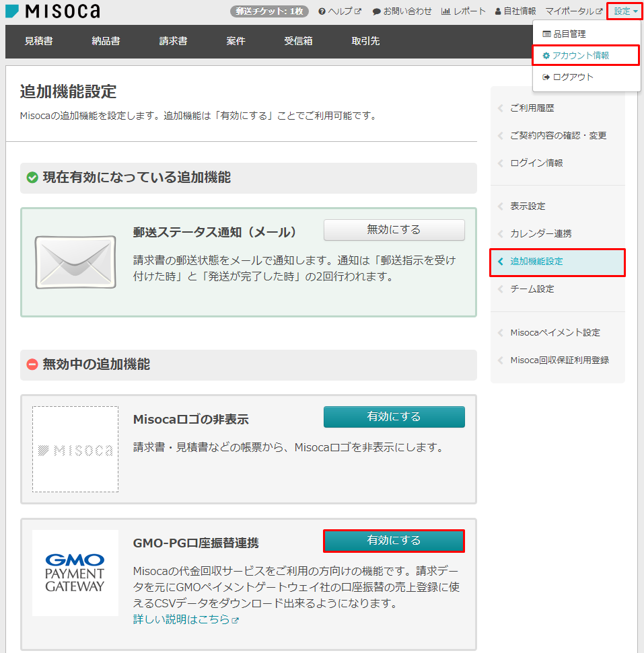644x653 pixels.
Task: Open the 納品書 tab
Action: click(x=106, y=41)
